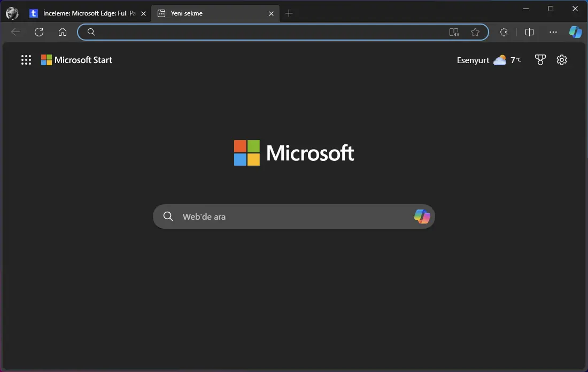This screenshot has width=588, height=372.
Task: Close the Yeni sekme tab
Action: point(271,13)
